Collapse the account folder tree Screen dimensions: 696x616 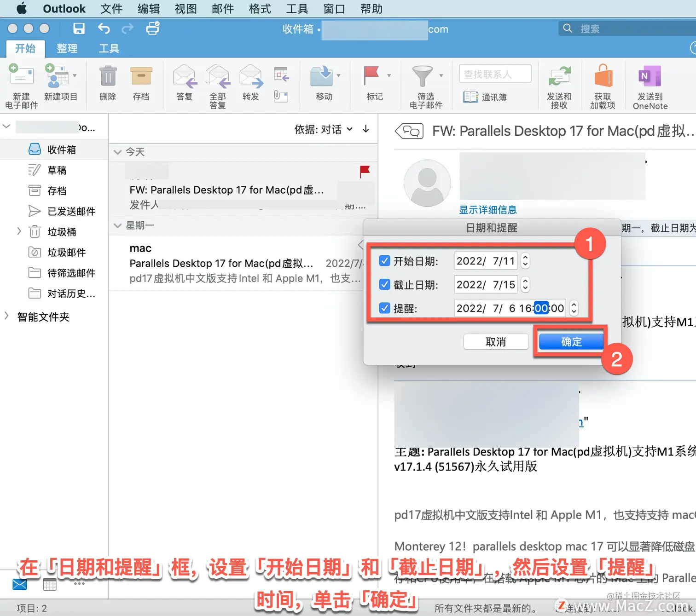click(x=6, y=126)
